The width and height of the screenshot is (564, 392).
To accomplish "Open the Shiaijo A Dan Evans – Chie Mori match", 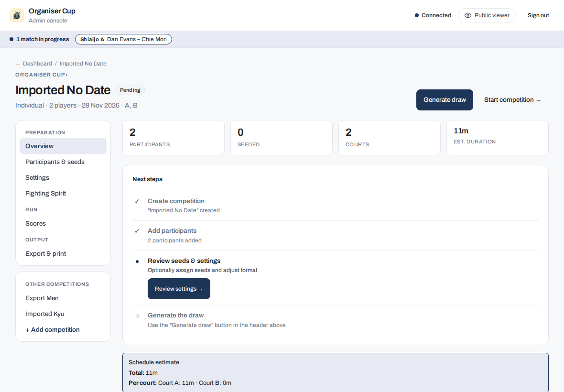I will click(123, 39).
